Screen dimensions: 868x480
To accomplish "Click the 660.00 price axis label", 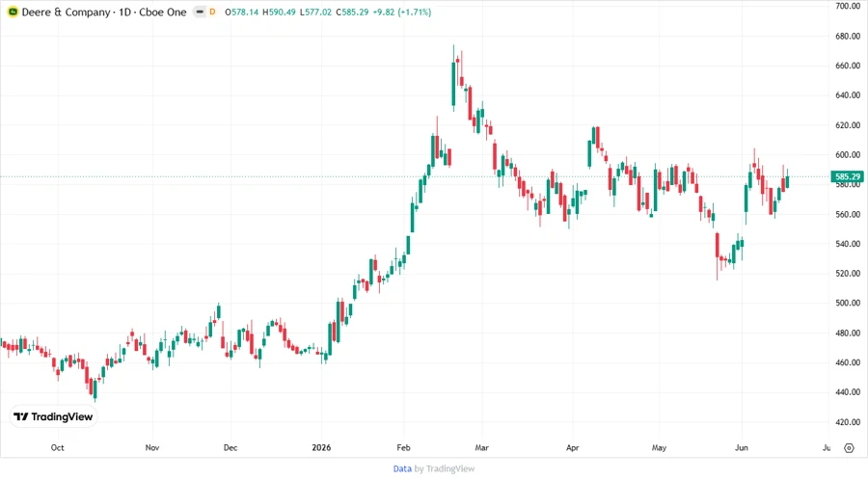I will coord(848,66).
